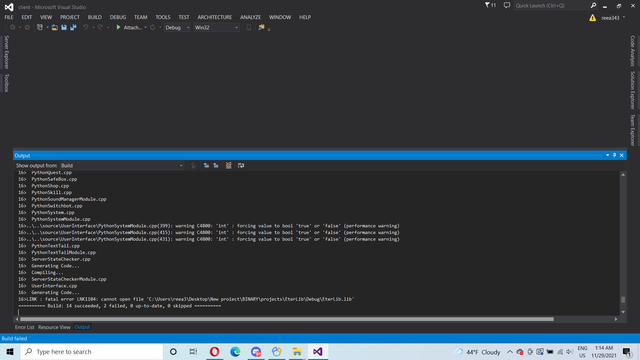Screen dimensions: 640x360
Task: Expand the New Project dropdown arrow
Action: [47, 27]
